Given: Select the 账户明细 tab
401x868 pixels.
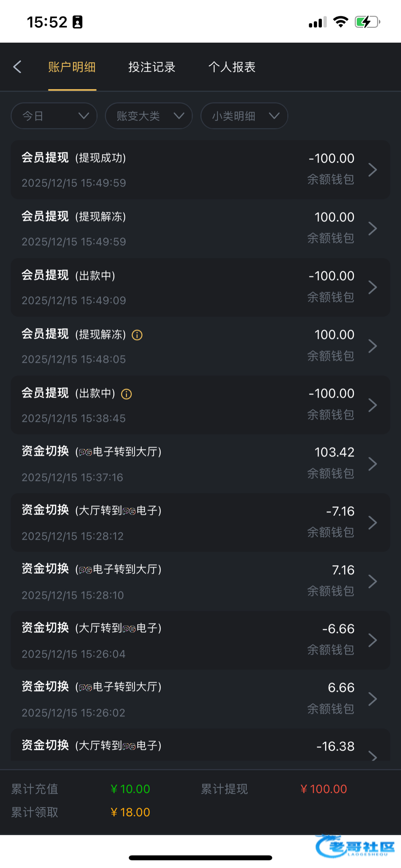Looking at the screenshot, I should (72, 67).
